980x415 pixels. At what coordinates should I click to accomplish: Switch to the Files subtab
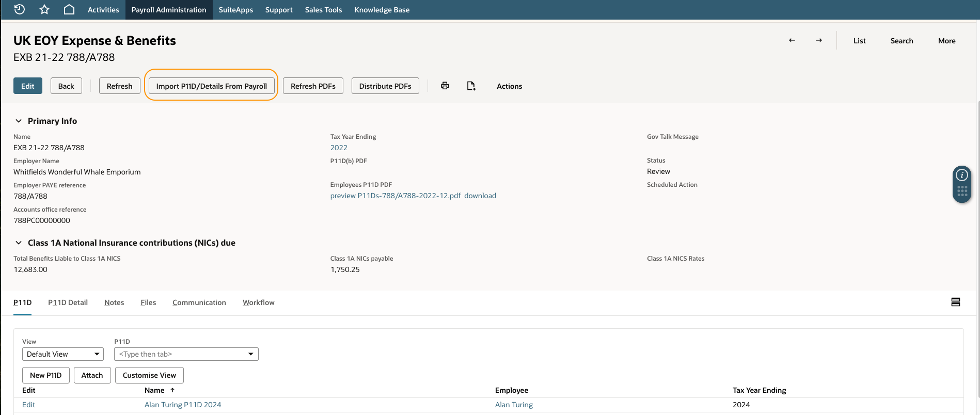click(148, 302)
